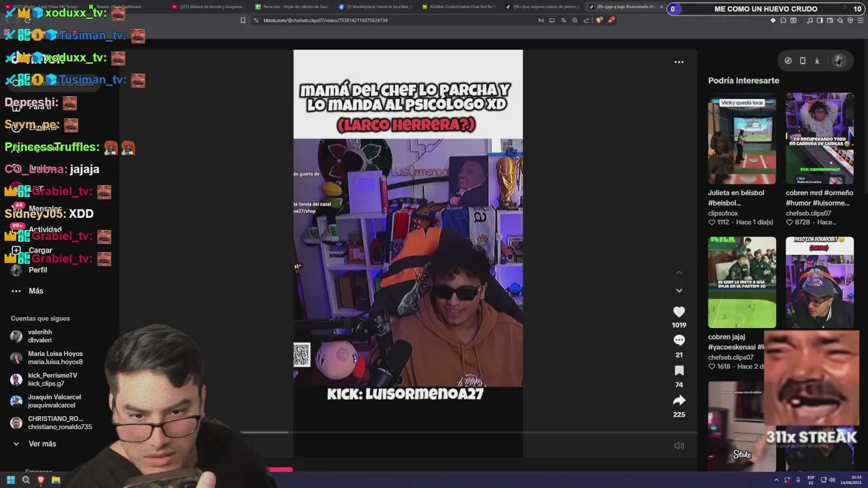Viewport: 868px width, 488px height.
Task: Bookmark the video via icon showing 74
Action: pyautogui.click(x=679, y=370)
